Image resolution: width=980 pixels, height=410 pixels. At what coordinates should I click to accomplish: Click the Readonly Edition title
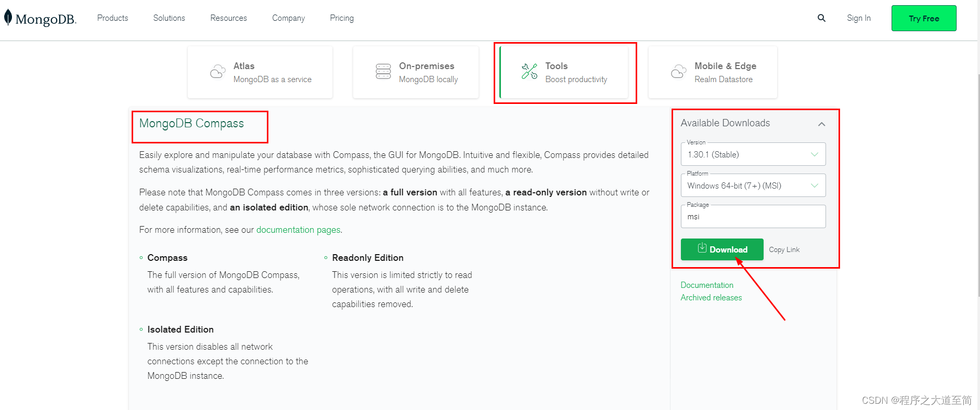[x=368, y=258]
